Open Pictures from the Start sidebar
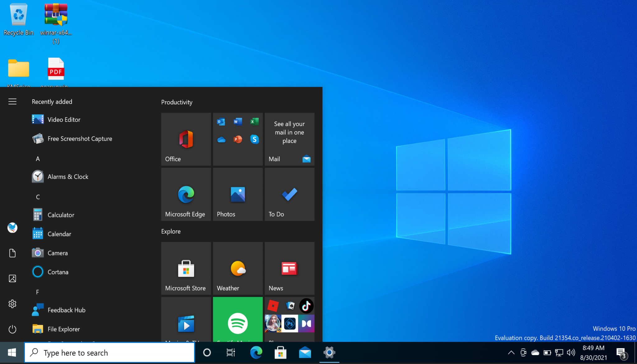This screenshot has height=364, width=637. click(x=12, y=279)
